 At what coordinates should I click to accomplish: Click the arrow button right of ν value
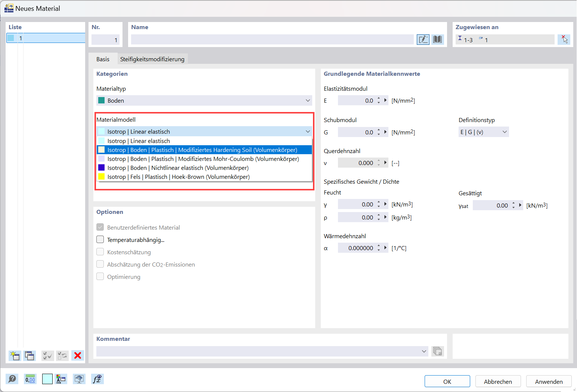click(385, 163)
